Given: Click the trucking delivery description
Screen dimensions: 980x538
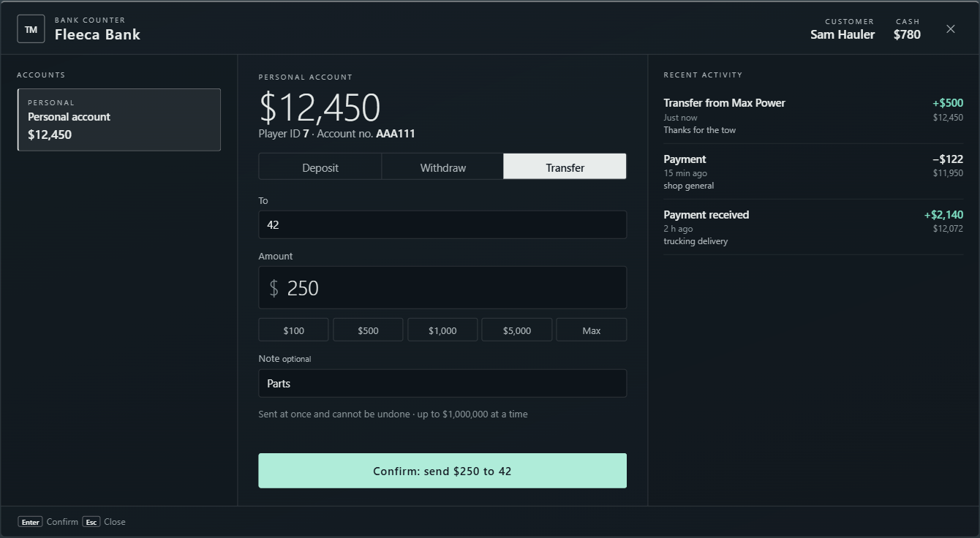Looking at the screenshot, I should [x=696, y=241].
